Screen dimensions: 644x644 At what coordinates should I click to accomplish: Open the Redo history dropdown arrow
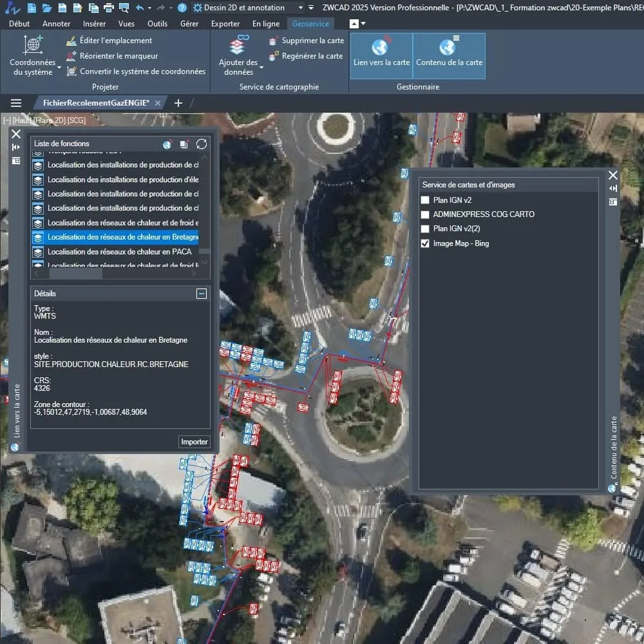pyautogui.click(x=171, y=8)
